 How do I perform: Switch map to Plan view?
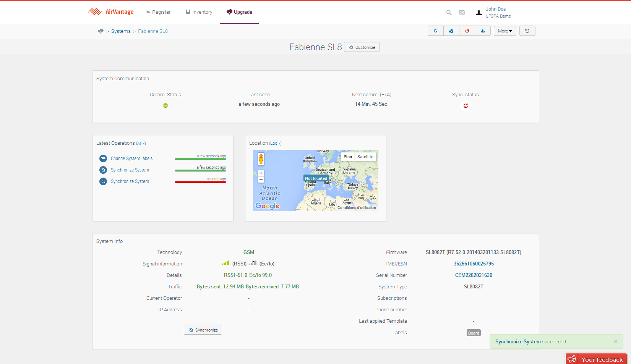coord(347,157)
